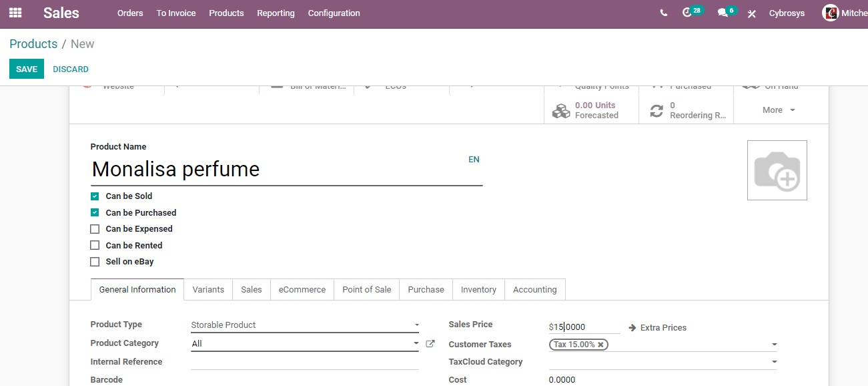868x386 pixels.
Task: Open the apps grid menu icon
Action: point(15,13)
